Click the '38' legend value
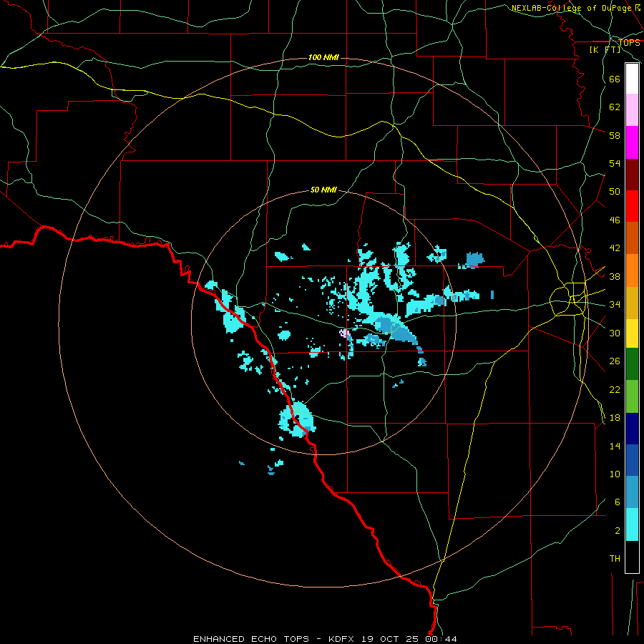The height and width of the screenshot is (644, 644). click(x=615, y=276)
